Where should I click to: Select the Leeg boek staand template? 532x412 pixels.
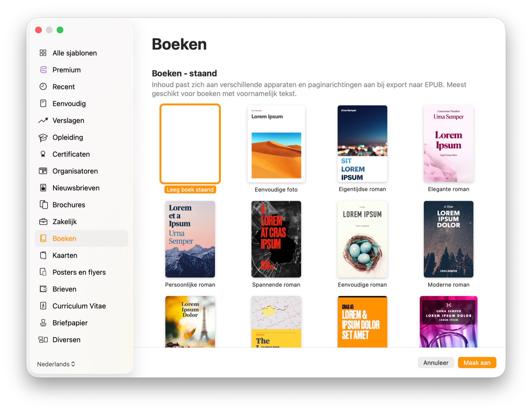click(190, 144)
